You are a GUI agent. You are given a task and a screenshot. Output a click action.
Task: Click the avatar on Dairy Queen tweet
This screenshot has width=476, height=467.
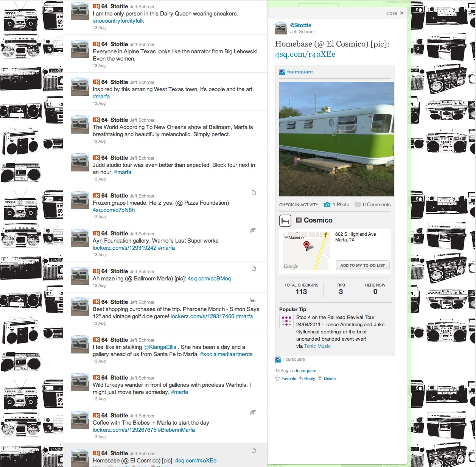click(80, 11)
